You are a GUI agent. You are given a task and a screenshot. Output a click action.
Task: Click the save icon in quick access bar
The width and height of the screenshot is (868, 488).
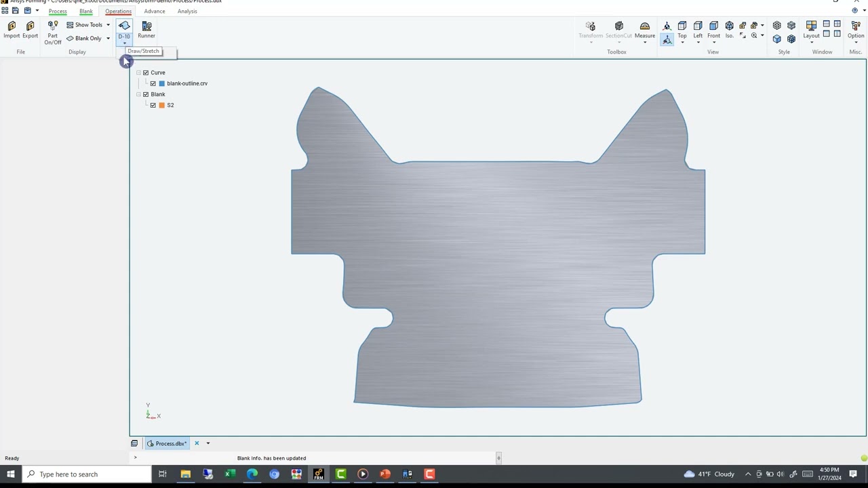click(x=16, y=11)
